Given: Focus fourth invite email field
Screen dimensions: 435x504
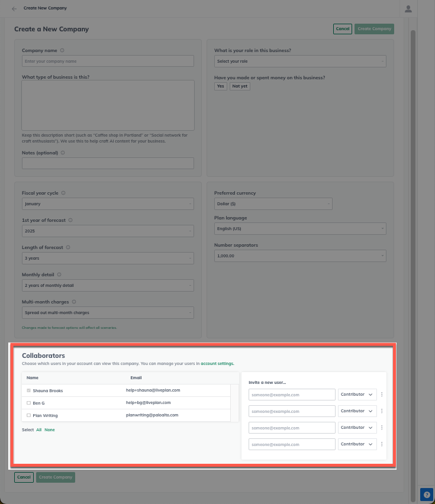Looking at the screenshot, I should tap(292, 444).
